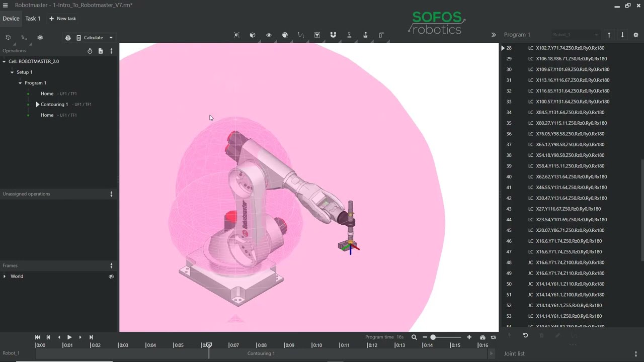Click the document icon in Operations header

point(101,51)
